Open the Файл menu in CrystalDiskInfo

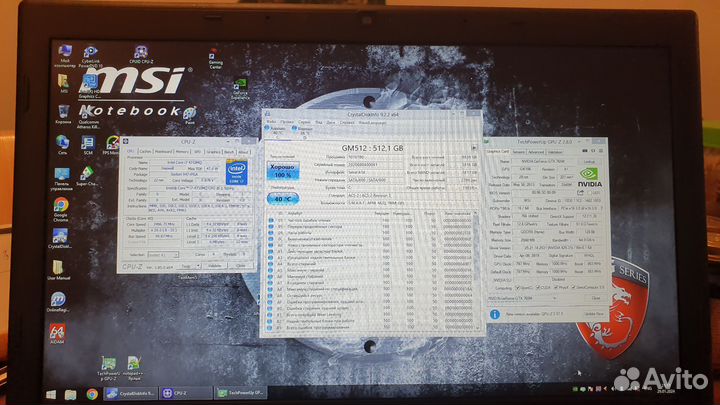272,122
